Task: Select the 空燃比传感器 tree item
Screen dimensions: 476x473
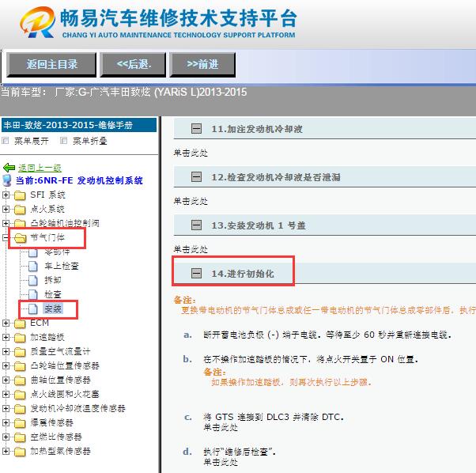Action: [x=56, y=437]
